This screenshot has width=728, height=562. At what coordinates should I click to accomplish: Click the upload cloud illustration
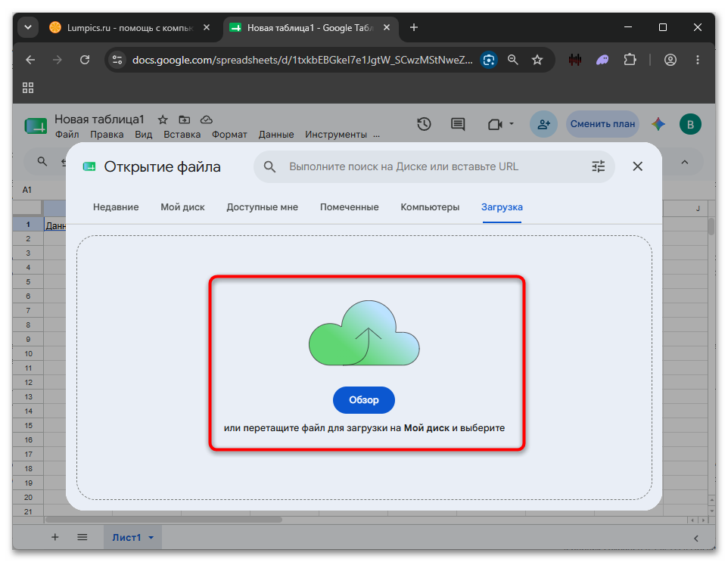[364, 333]
